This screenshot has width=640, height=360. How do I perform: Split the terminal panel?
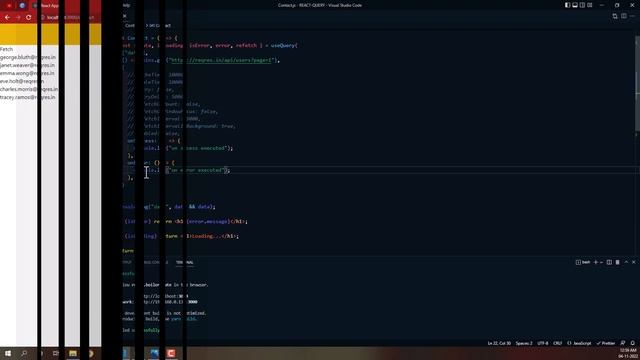pos(609,262)
